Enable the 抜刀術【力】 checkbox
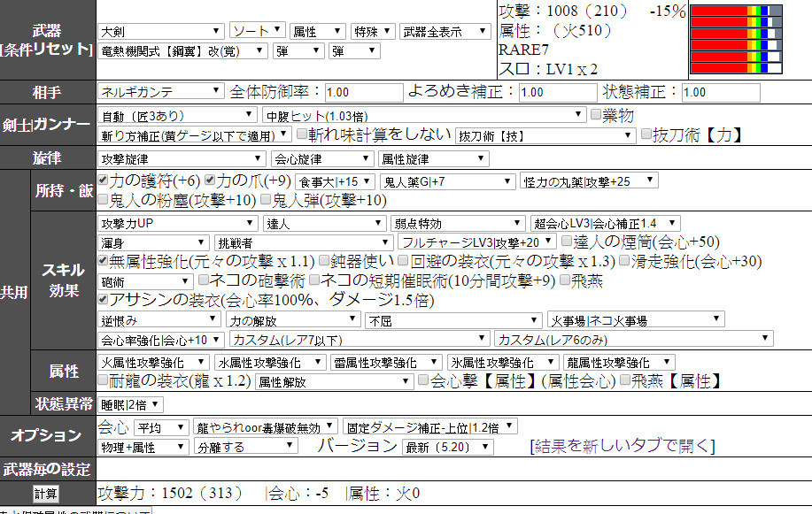Screen dimensions: 812x514 (x=646, y=134)
